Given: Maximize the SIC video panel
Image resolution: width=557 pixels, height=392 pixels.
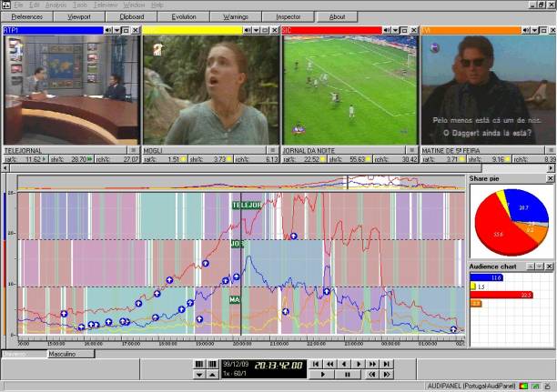Looking at the screenshot, I should tap(404, 31).
